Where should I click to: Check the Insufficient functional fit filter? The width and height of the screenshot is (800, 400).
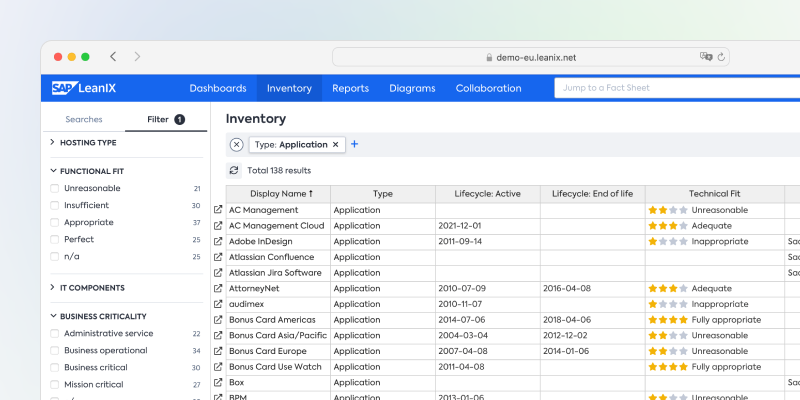55,206
